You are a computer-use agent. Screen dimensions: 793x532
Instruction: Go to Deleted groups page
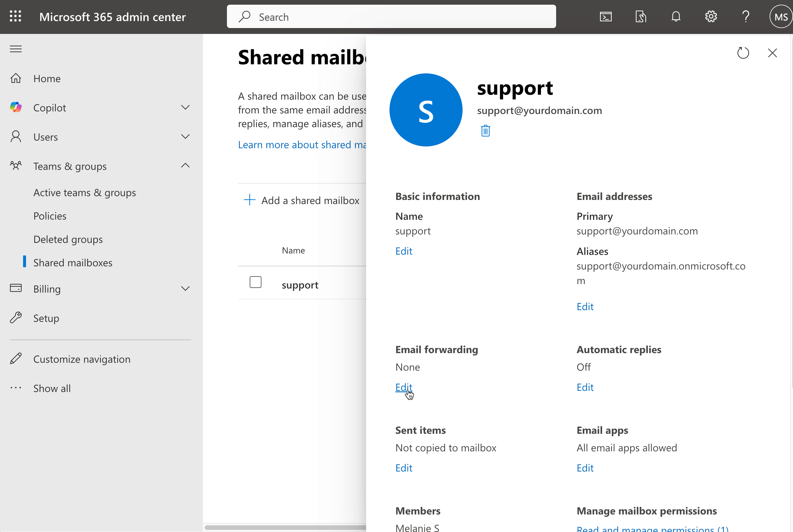point(68,239)
